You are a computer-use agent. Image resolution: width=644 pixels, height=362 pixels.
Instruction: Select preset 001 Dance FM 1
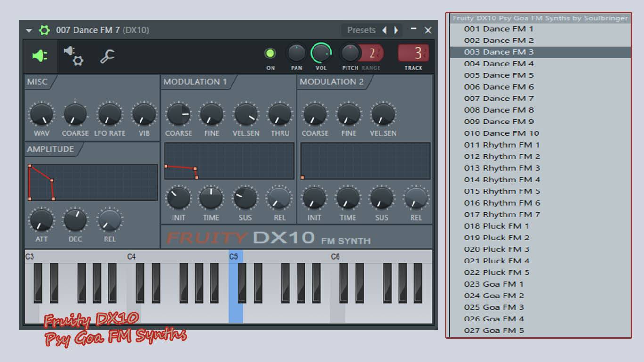coord(540,29)
